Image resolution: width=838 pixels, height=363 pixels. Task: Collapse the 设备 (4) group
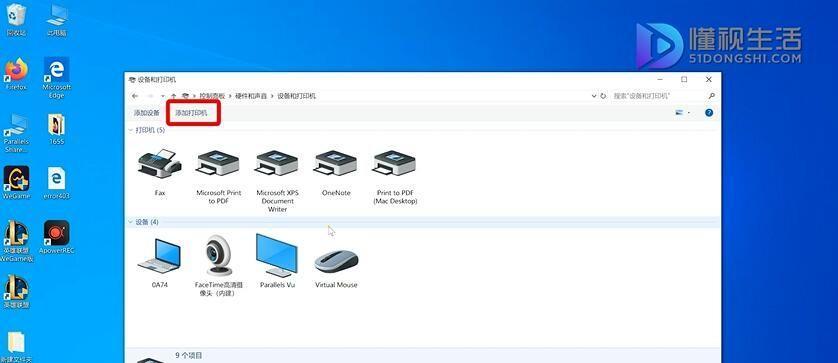coord(130,222)
